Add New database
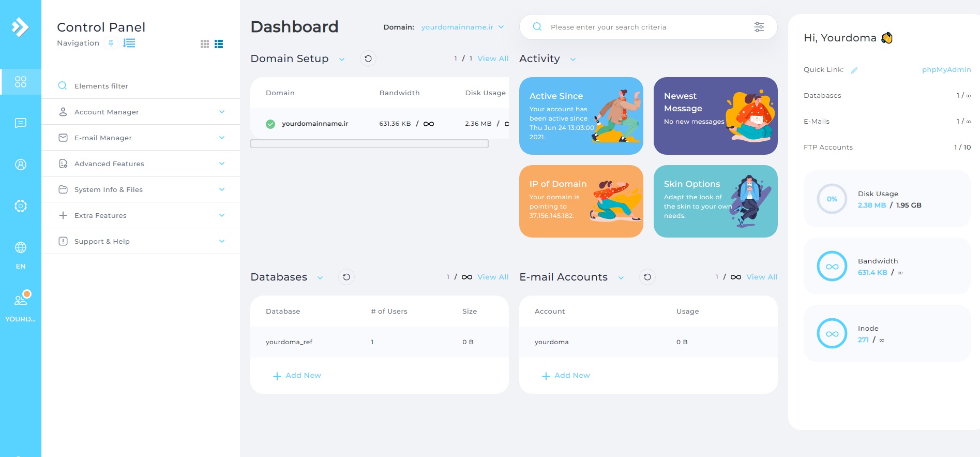The width and height of the screenshot is (980, 457). click(297, 376)
